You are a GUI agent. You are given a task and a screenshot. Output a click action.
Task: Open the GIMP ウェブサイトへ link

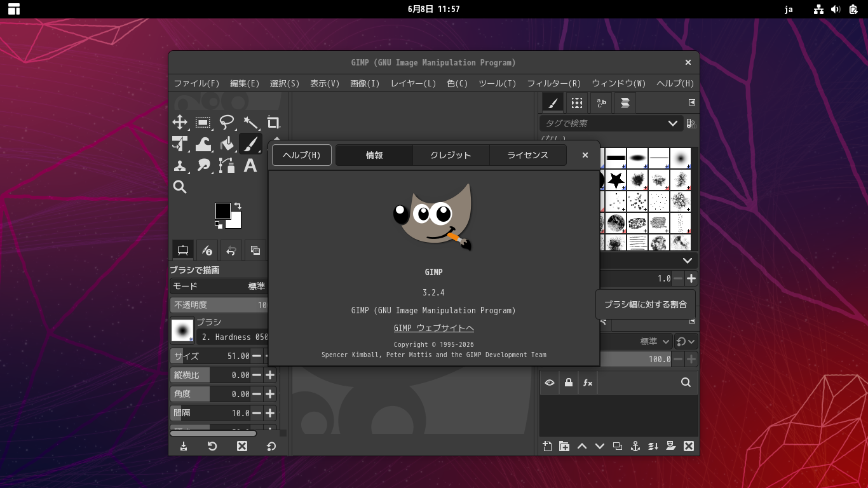click(434, 329)
